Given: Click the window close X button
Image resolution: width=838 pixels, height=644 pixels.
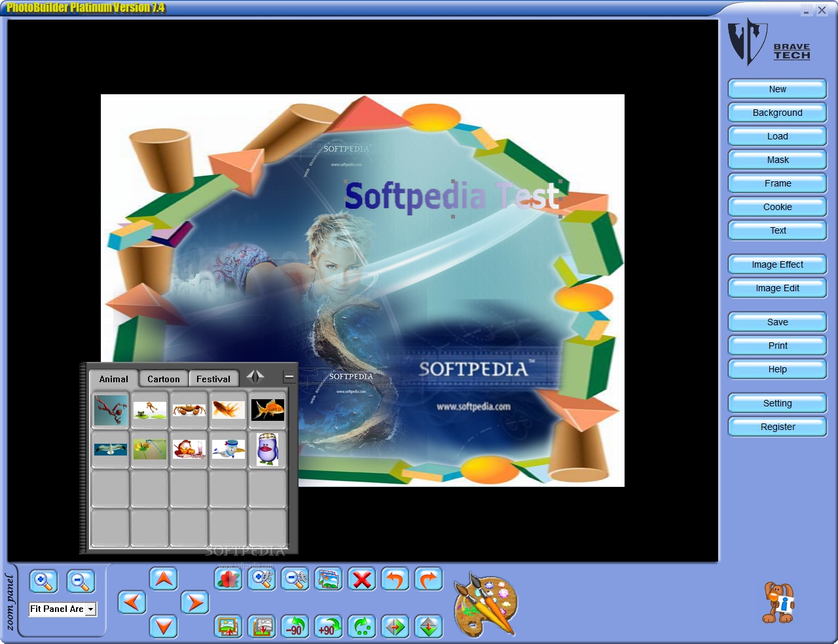Looking at the screenshot, I should point(822,10).
